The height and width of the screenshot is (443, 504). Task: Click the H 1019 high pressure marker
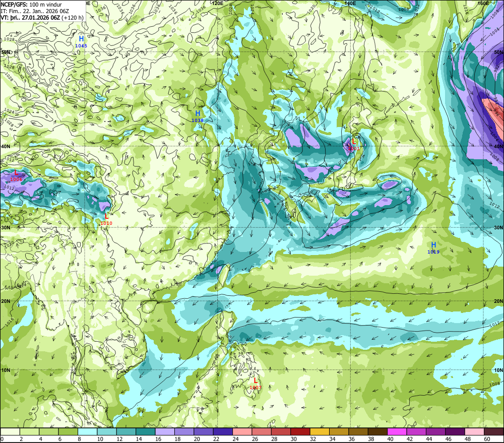433,248
